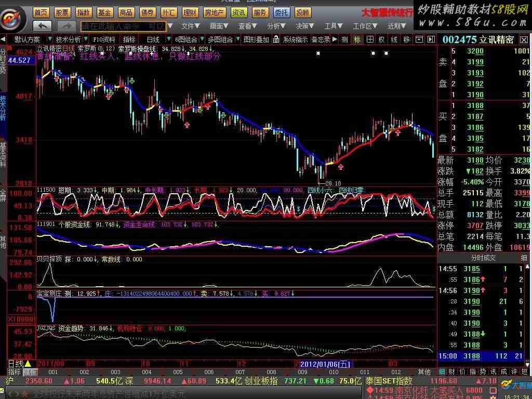Image resolution: width=532 pixels, height=399 pixels.
Task: Open the 文件 dropdown menu
Action: pyautogui.click(x=190, y=26)
